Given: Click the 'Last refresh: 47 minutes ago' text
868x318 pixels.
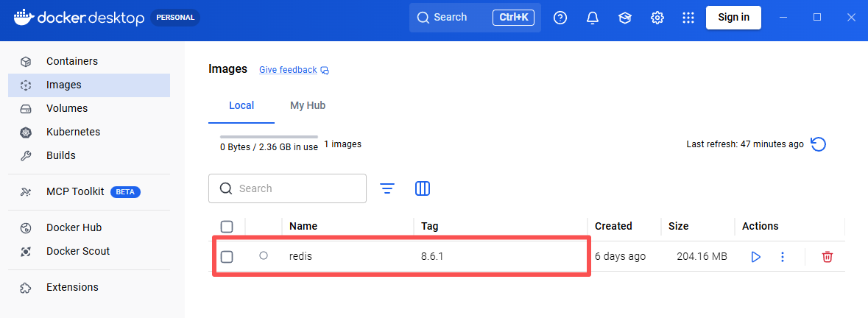Looking at the screenshot, I should pyautogui.click(x=745, y=144).
